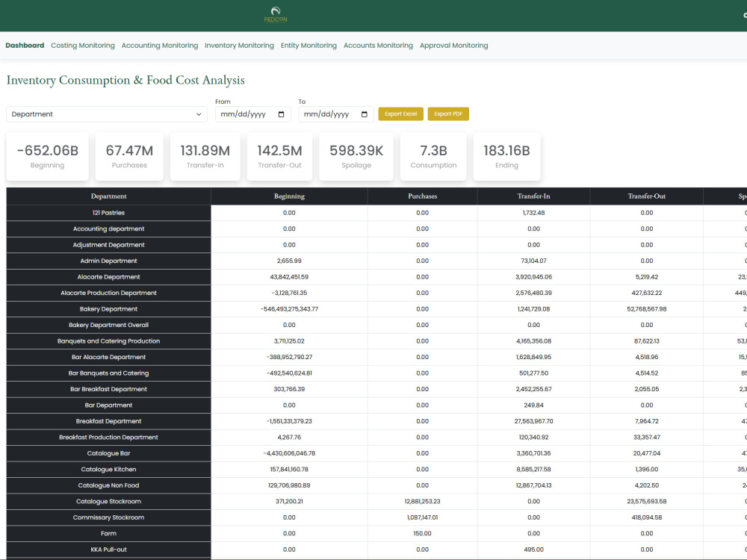Viewport: 747px width, 560px height.
Task: Focus the To date input field
Action: [x=336, y=114]
